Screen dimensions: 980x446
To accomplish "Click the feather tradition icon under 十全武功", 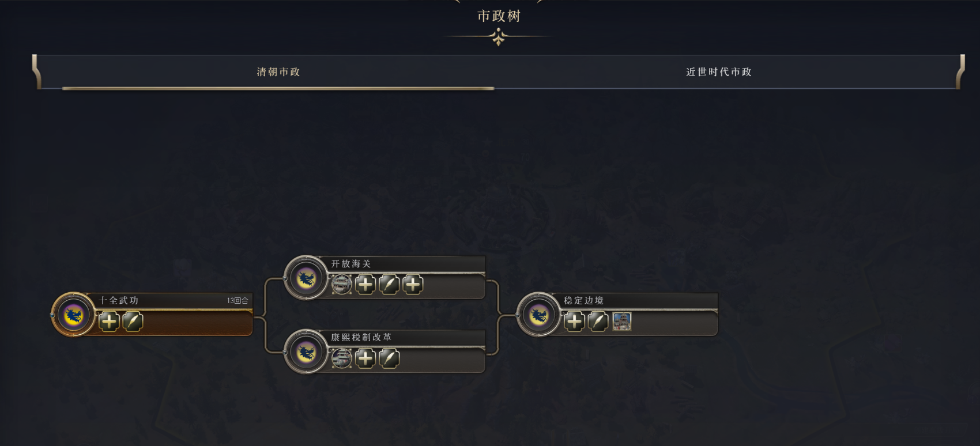I will click(133, 322).
